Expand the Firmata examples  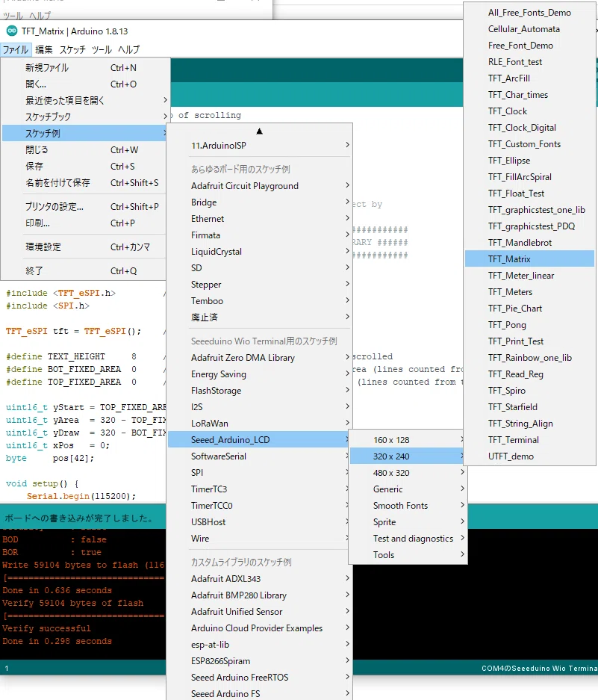point(260,235)
